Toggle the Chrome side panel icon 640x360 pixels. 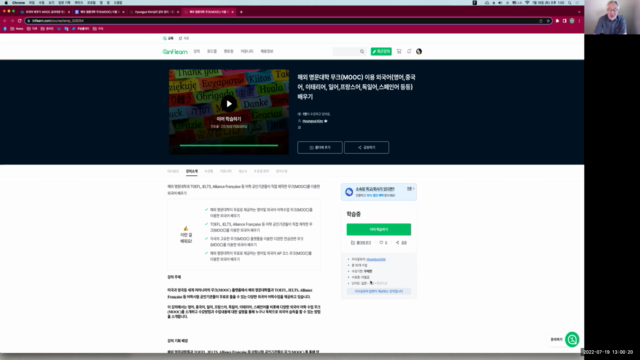point(564,21)
